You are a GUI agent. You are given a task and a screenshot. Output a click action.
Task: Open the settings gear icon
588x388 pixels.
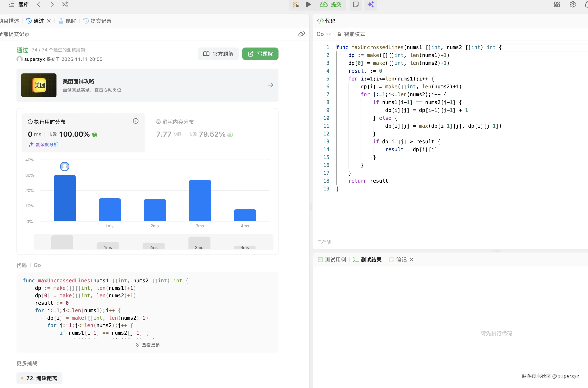(573, 5)
